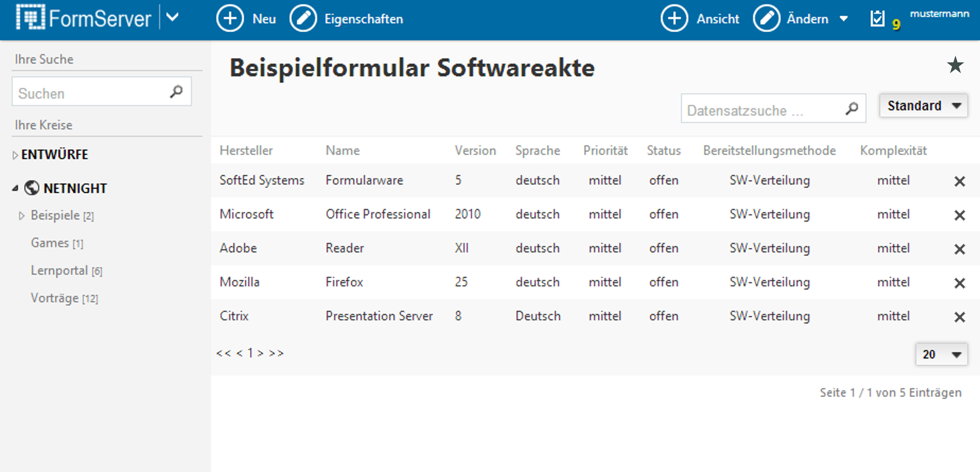The image size is (980, 472).
Task: Open the Lernportal [6] circle
Action: click(x=67, y=271)
